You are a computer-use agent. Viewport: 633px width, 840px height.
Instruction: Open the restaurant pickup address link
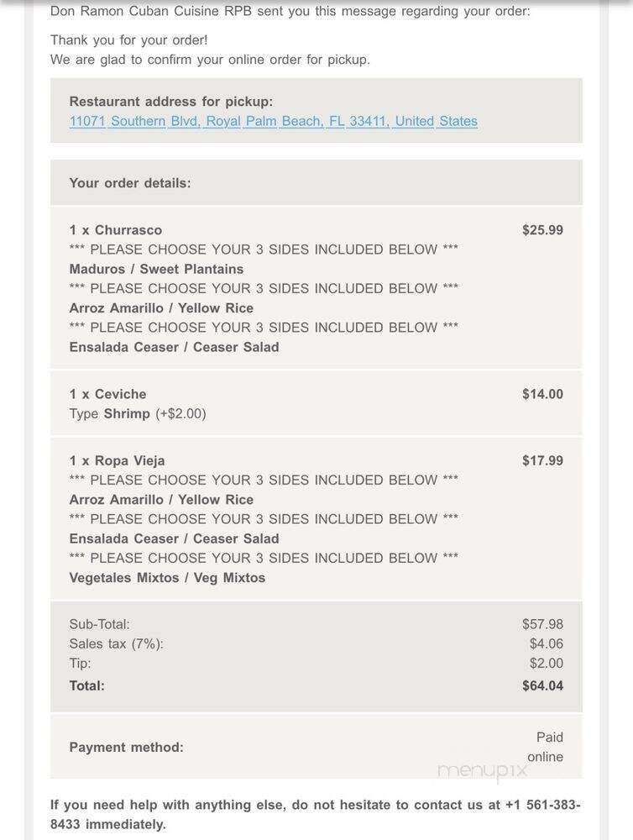pos(273,121)
